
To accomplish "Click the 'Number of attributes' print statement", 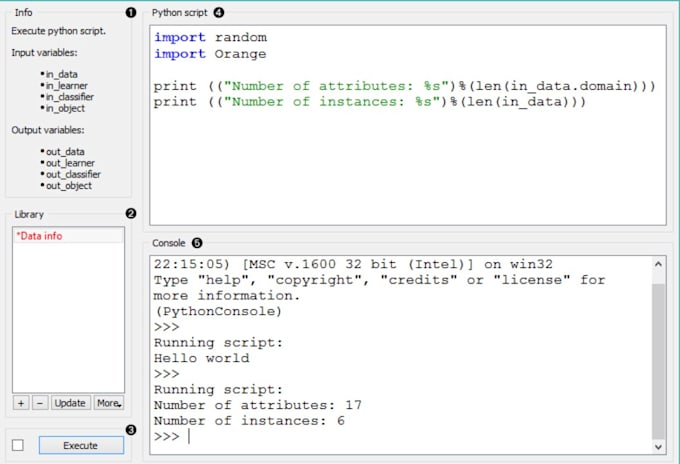I will tap(405, 86).
